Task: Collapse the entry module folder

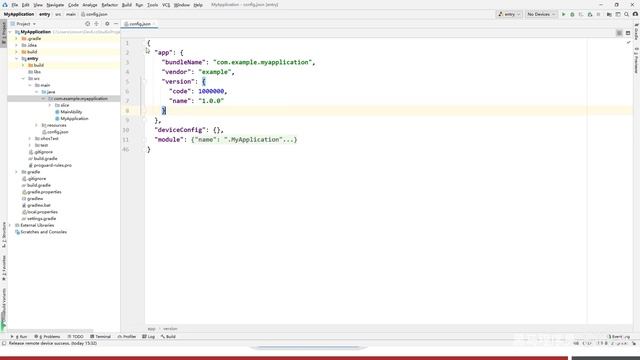Action: 17,59
